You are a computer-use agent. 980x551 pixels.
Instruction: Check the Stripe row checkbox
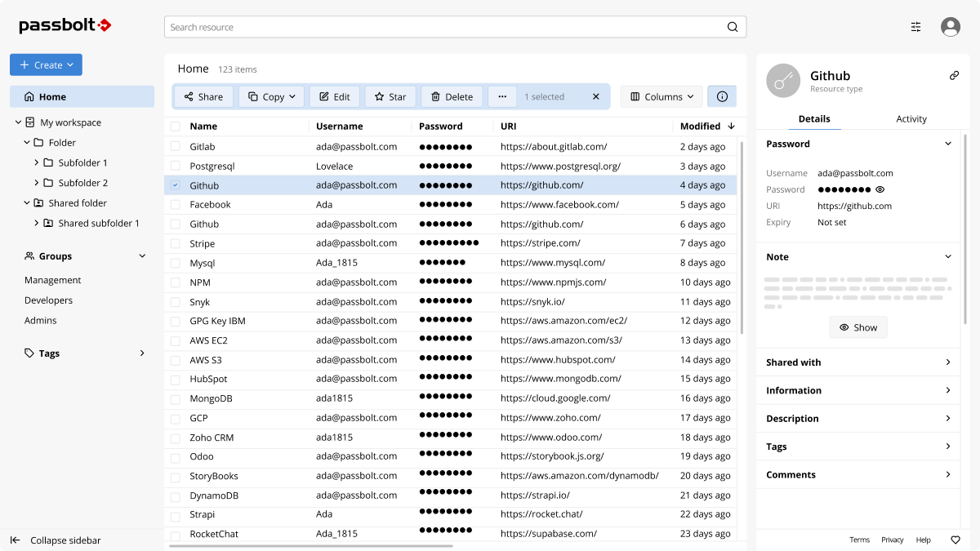coord(175,243)
